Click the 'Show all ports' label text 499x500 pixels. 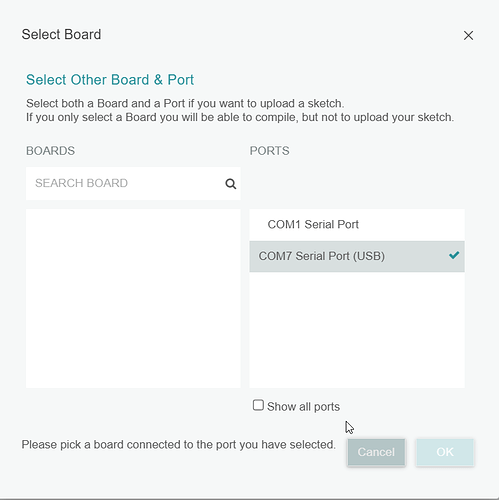pos(303,407)
